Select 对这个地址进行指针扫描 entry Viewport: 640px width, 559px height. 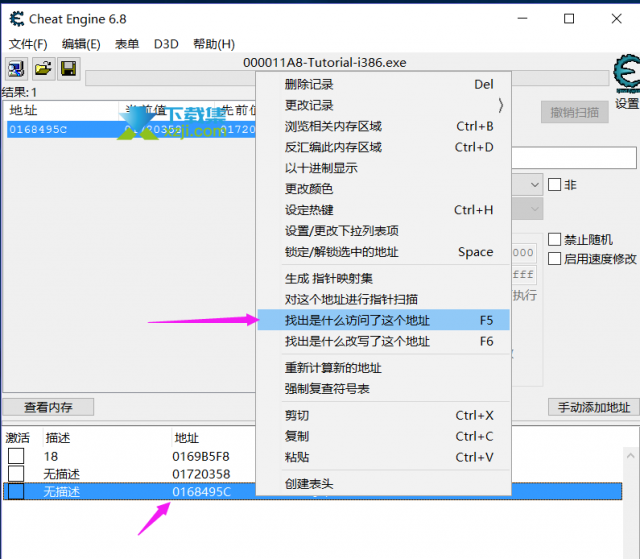tap(384, 299)
